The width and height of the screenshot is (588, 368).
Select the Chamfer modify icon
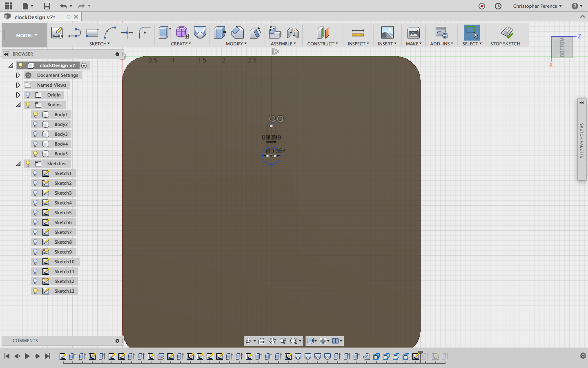click(255, 33)
